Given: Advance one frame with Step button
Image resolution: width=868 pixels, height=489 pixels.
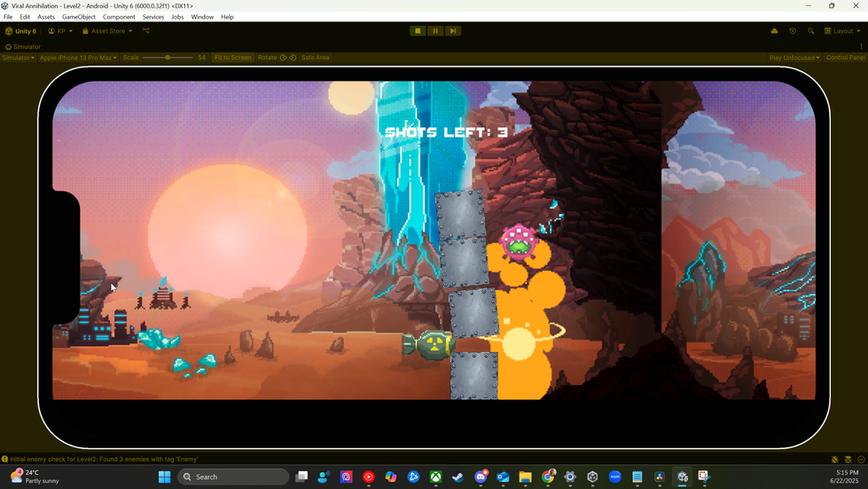Looking at the screenshot, I should [x=453, y=31].
